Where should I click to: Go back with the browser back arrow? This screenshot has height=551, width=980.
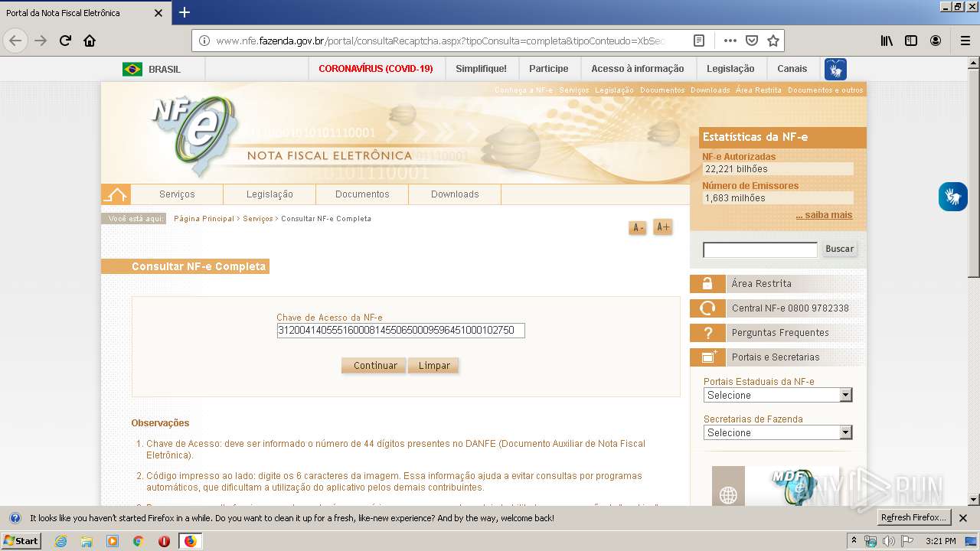point(15,41)
